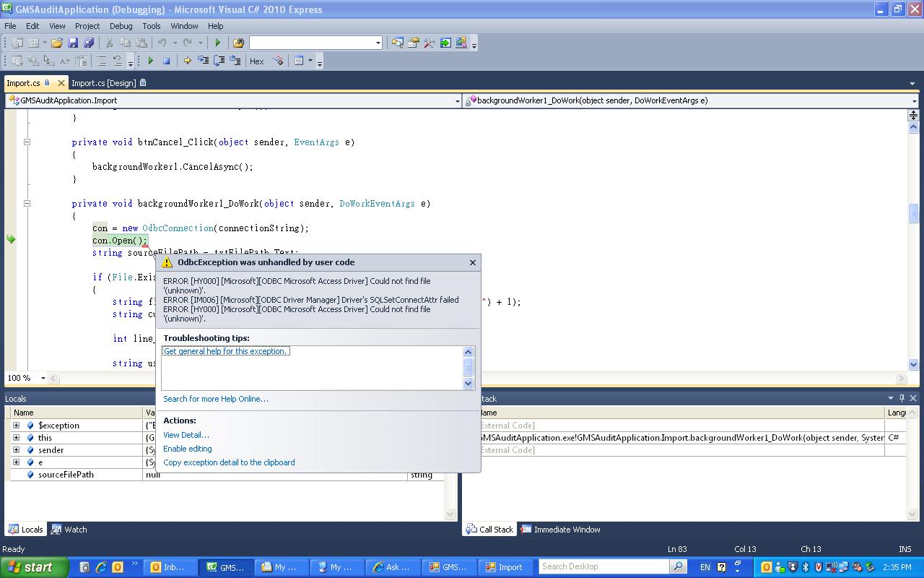Click the Step Into debug icon
Image resolution: width=924 pixels, height=578 pixels.
pyautogui.click(x=203, y=61)
